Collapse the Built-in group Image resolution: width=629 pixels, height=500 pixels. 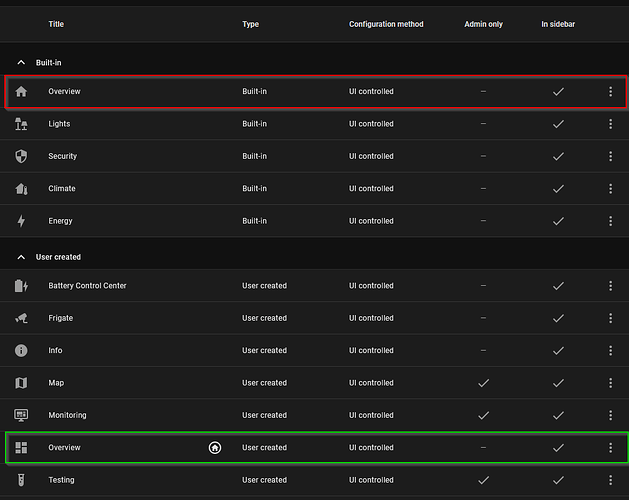(x=21, y=63)
